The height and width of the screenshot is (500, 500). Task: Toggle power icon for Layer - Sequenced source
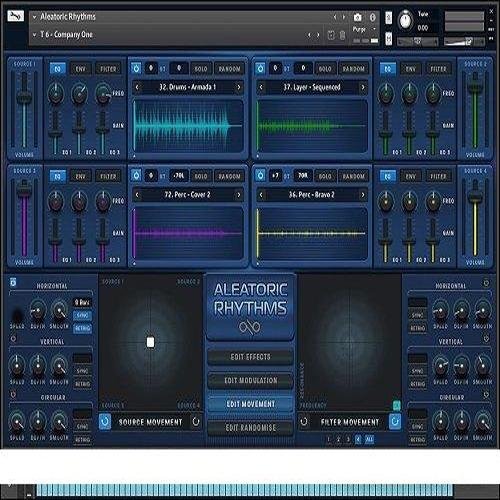260,69
